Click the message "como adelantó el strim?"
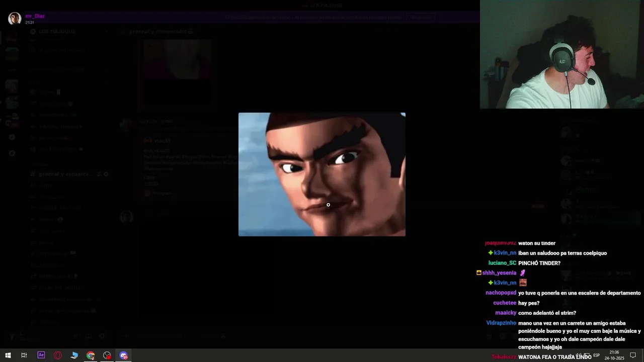Image resolution: width=644 pixels, height=362 pixels. coord(547,313)
